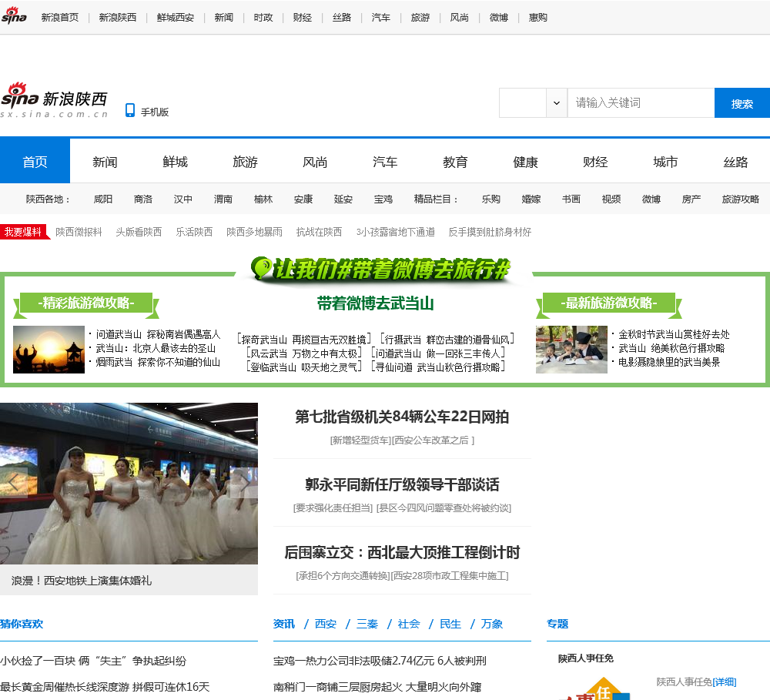This screenshot has height=700, width=770.
Task: Select the 首页 main nav tab
Action: pos(35,162)
